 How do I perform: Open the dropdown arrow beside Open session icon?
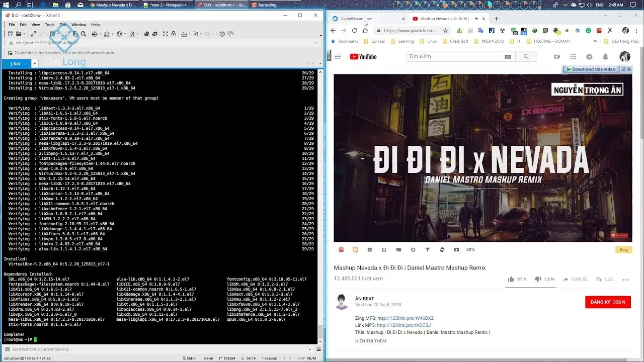tap(24, 34)
